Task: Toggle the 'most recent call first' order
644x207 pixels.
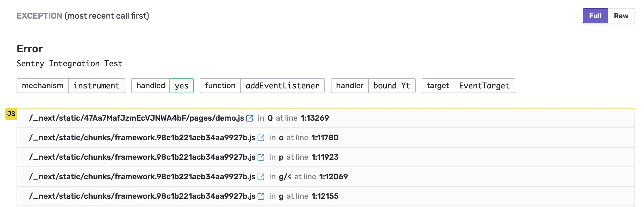Action: (x=107, y=16)
